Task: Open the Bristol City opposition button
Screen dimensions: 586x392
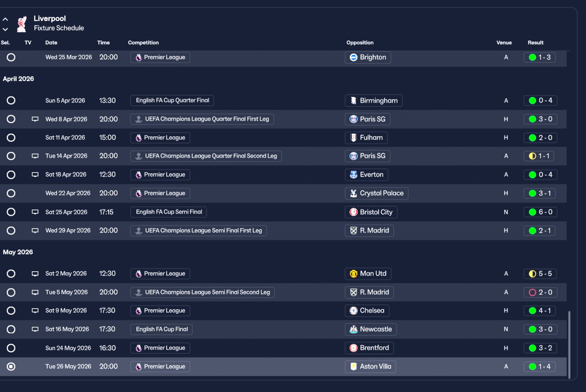Action: click(371, 212)
